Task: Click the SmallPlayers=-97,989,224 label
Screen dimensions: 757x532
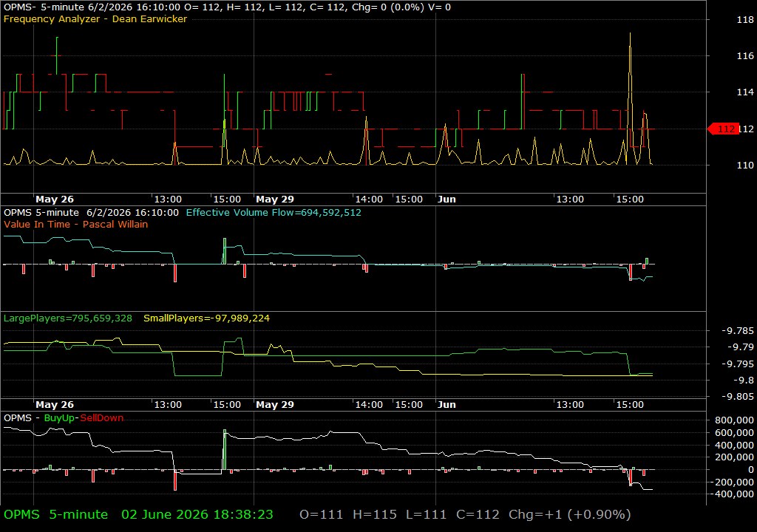Action: (x=207, y=318)
